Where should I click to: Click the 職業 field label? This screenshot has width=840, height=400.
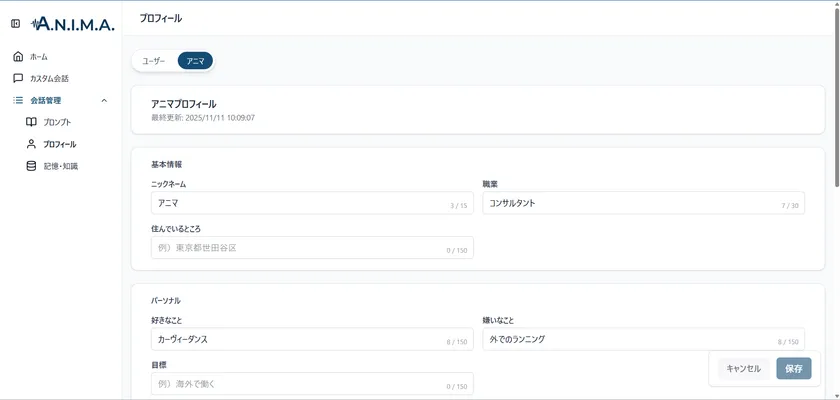tap(491, 184)
